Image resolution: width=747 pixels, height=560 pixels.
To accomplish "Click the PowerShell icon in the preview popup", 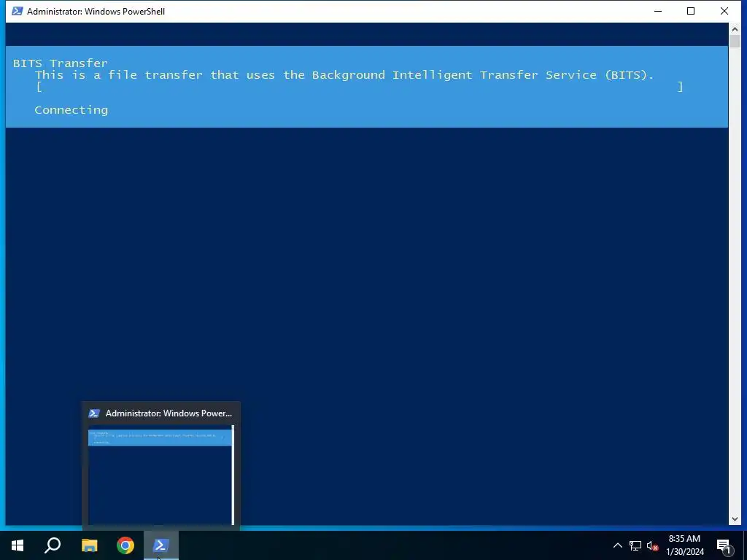I will 94,413.
